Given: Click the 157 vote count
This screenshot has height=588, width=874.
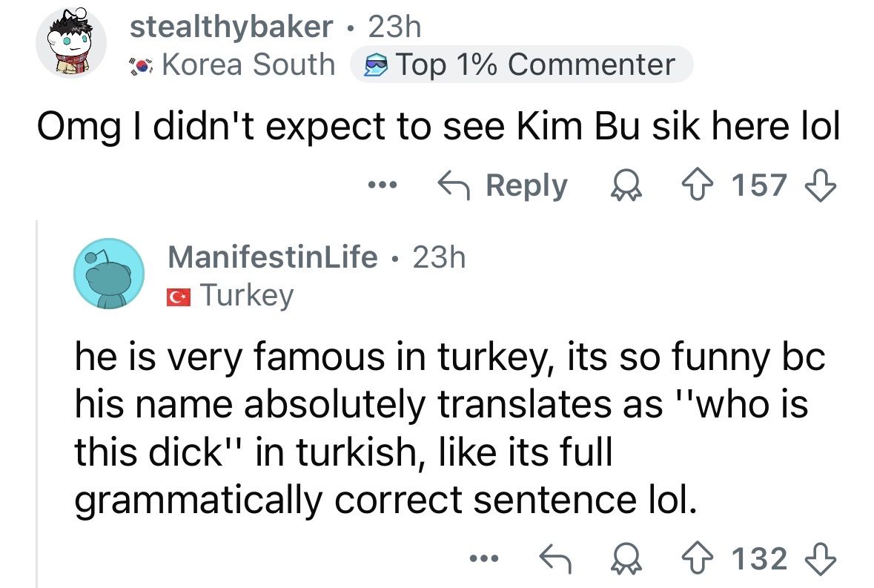Looking at the screenshot, I should [757, 185].
